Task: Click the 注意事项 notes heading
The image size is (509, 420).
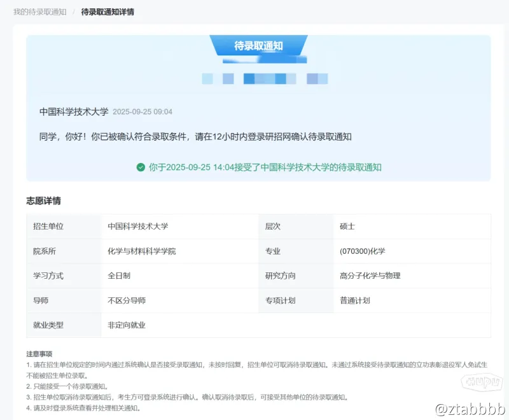Action: click(x=39, y=354)
